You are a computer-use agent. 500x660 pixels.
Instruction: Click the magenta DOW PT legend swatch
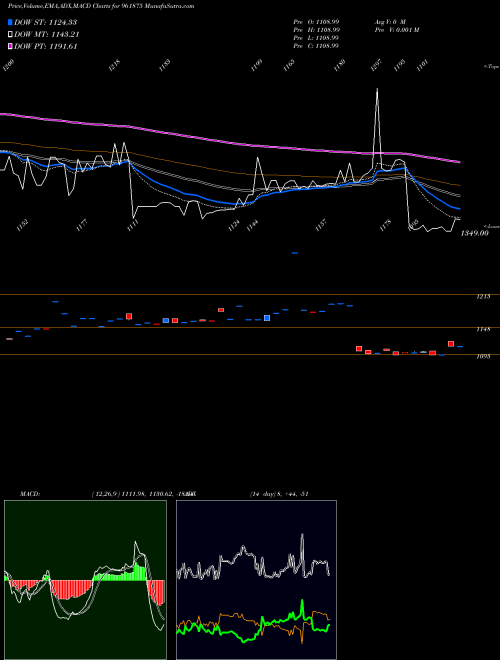10,46
